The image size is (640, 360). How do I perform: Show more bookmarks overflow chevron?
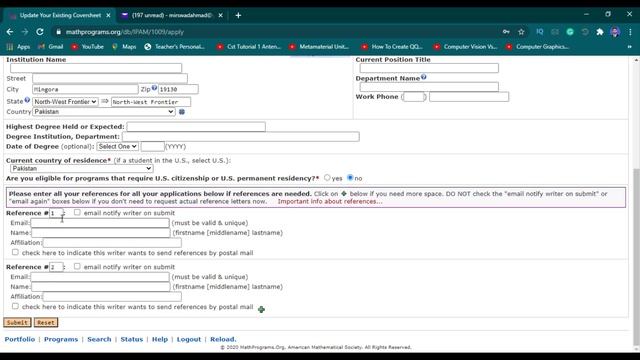[x=629, y=47]
